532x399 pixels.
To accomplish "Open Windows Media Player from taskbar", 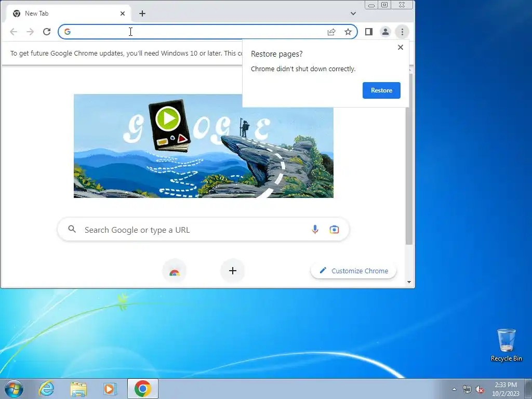I will coord(110,389).
